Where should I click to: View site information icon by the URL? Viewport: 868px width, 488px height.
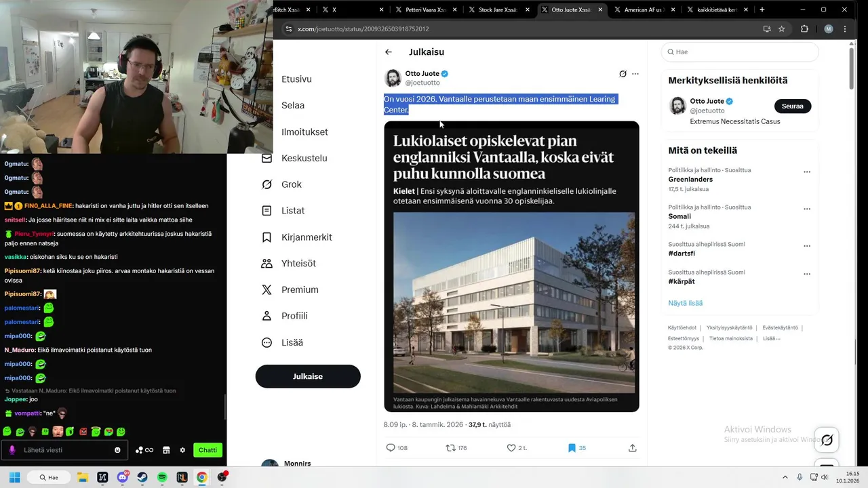pyautogui.click(x=288, y=29)
